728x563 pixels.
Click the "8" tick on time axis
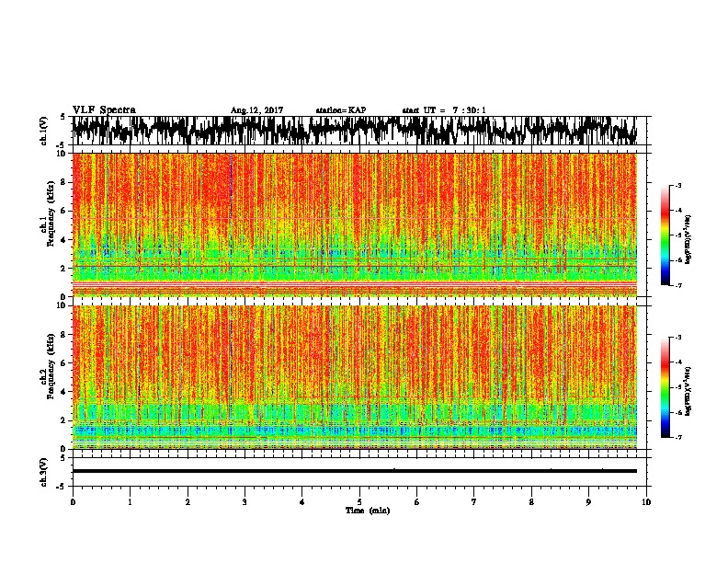(531, 502)
